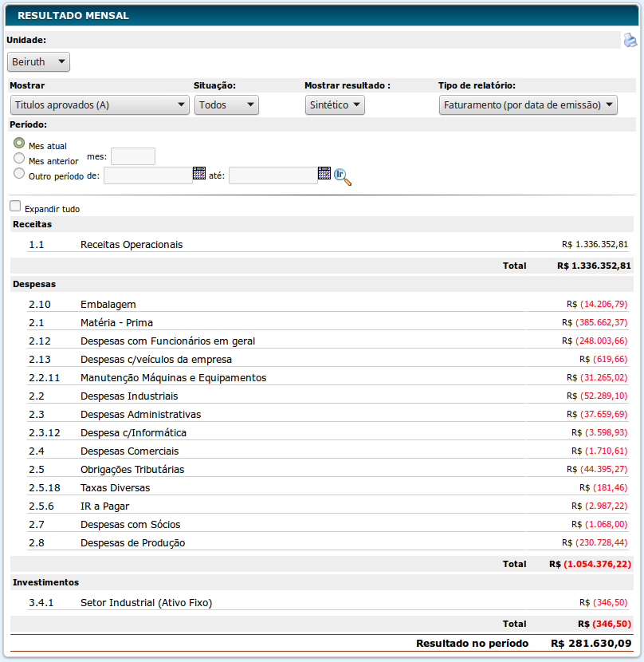The width and height of the screenshot is (644, 662).
Task: Click the magnifier search icon to run report
Action: 342,177
